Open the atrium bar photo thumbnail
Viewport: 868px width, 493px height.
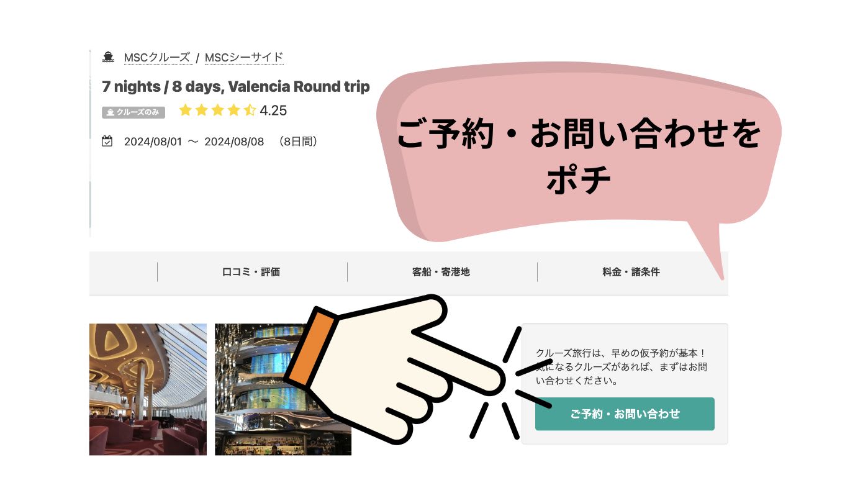click(283, 389)
